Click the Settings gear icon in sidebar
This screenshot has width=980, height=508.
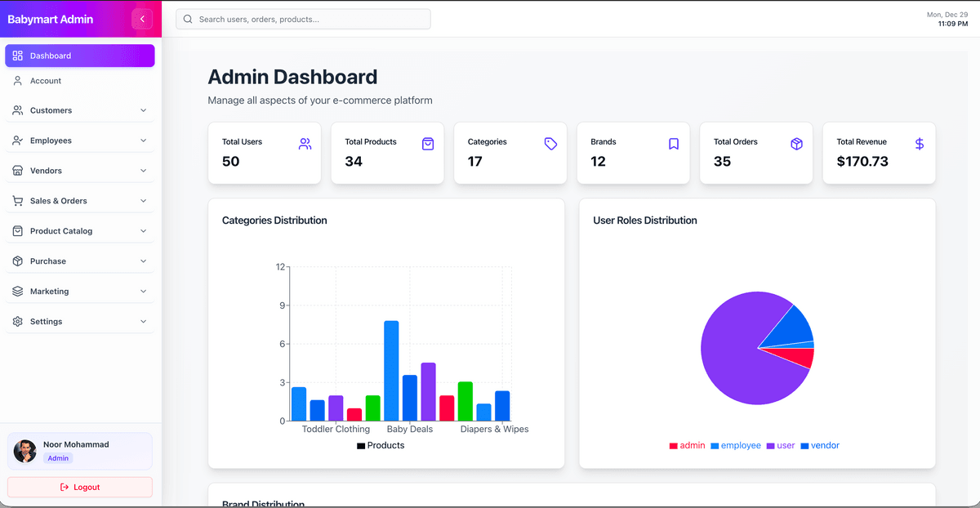tap(18, 322)
